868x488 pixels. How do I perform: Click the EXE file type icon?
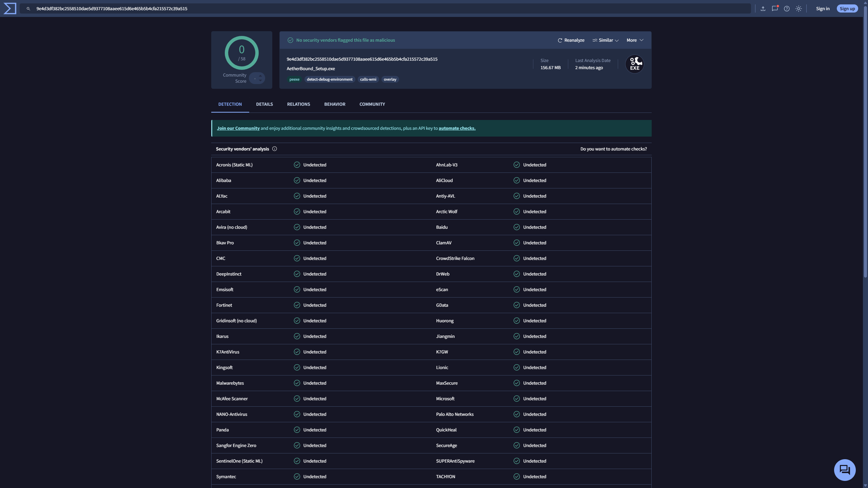pos(634,64)
